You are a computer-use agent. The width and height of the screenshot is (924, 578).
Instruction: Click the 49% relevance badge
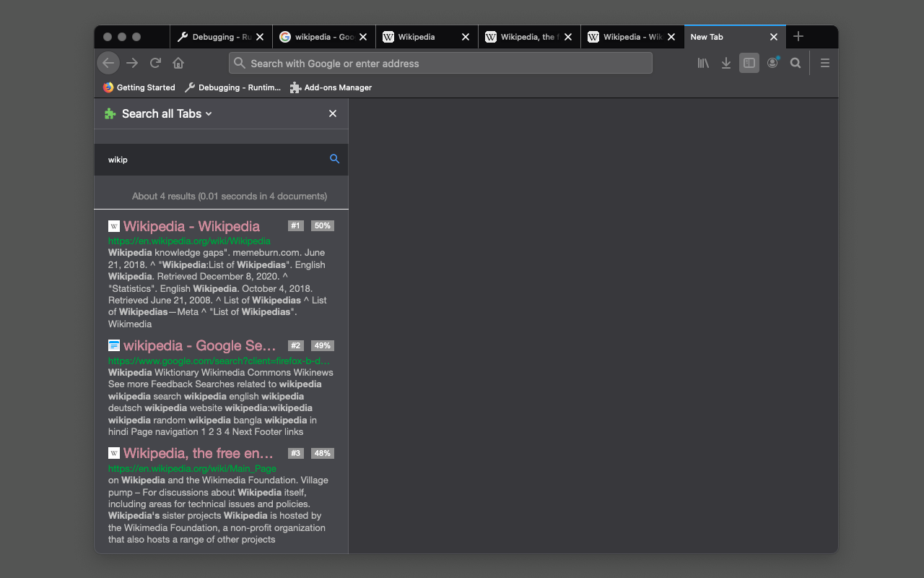pyautogui.click(x=323, y=345)
